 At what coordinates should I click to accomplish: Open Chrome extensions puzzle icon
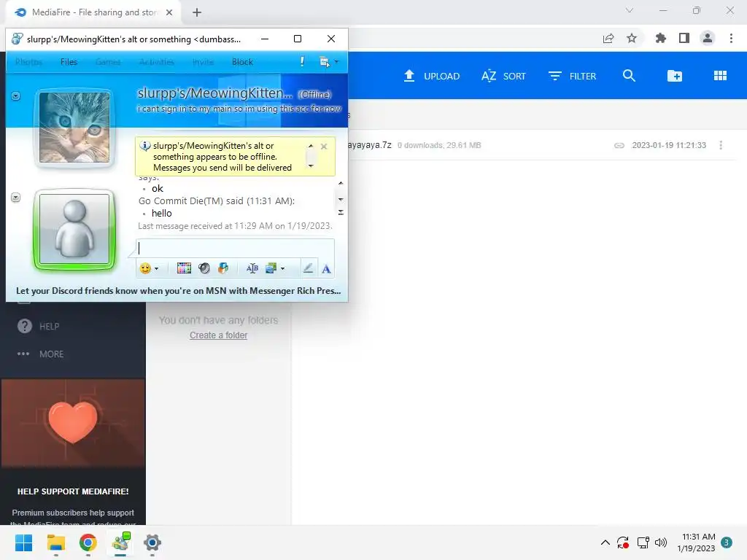[661, 38]
